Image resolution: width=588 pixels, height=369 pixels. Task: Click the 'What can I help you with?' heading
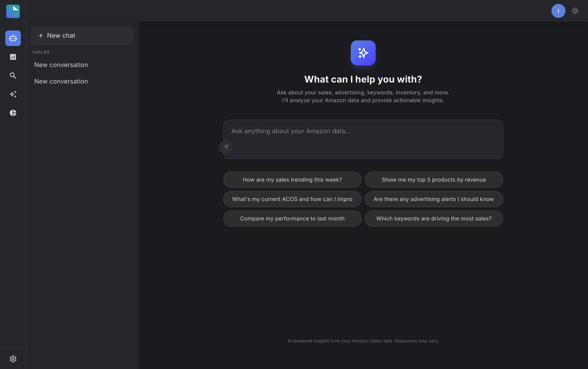click(x=363, y=79)
